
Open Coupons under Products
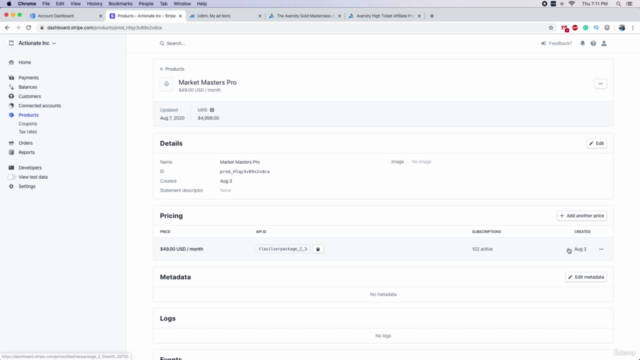[x=28, y=124]
